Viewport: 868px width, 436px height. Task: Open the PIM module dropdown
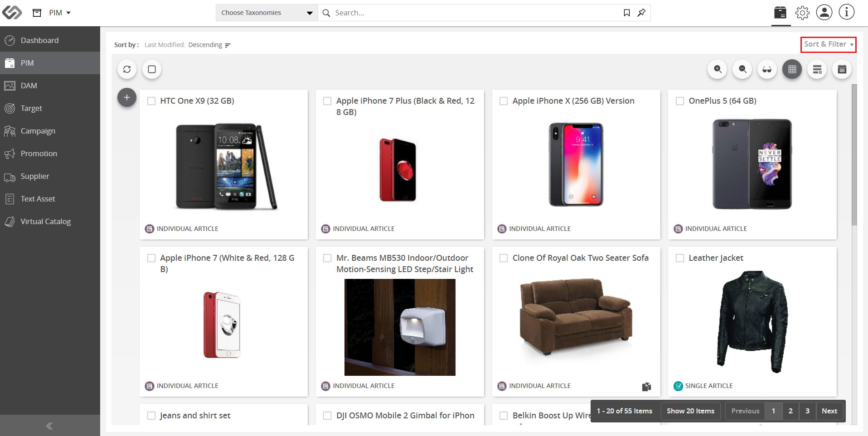point(60,13)
